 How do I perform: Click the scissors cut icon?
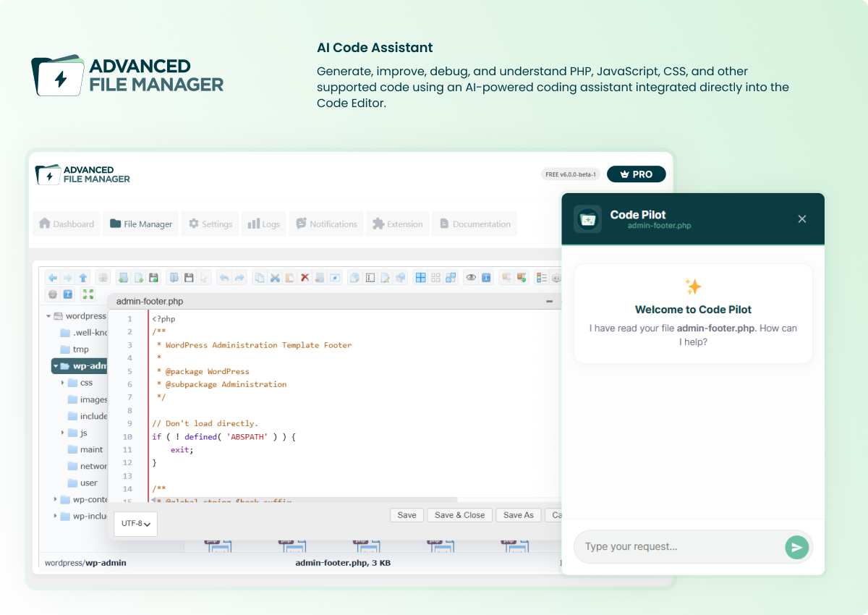coord(275,277)
